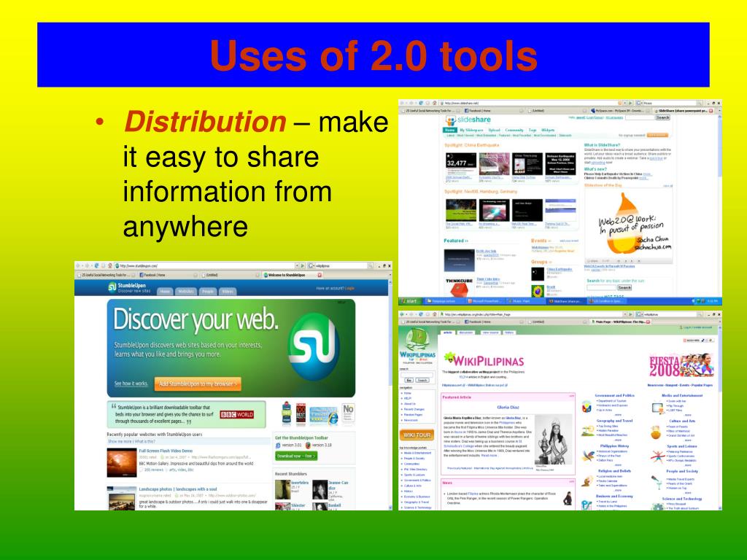Viewport: 747px width, 560px height.
Task: Click the WikiPilipinas sidebar search field
Action: pyautogui.click(x=417, y=375)
